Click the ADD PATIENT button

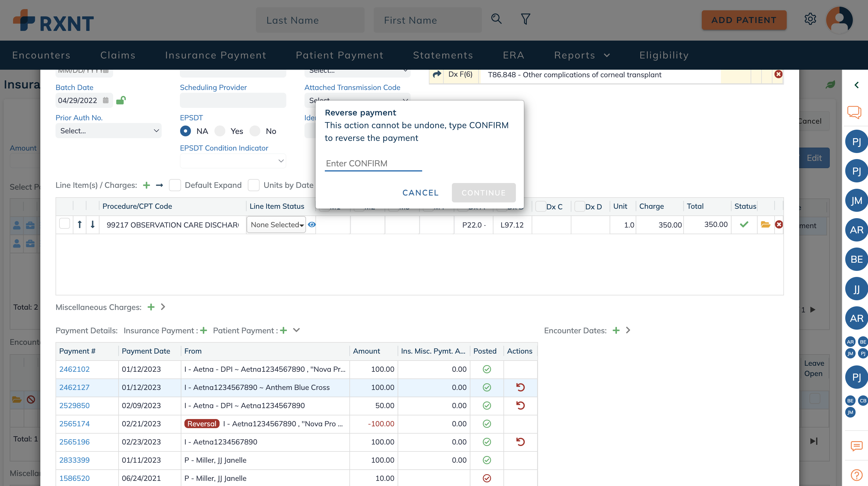click(744, 20)
